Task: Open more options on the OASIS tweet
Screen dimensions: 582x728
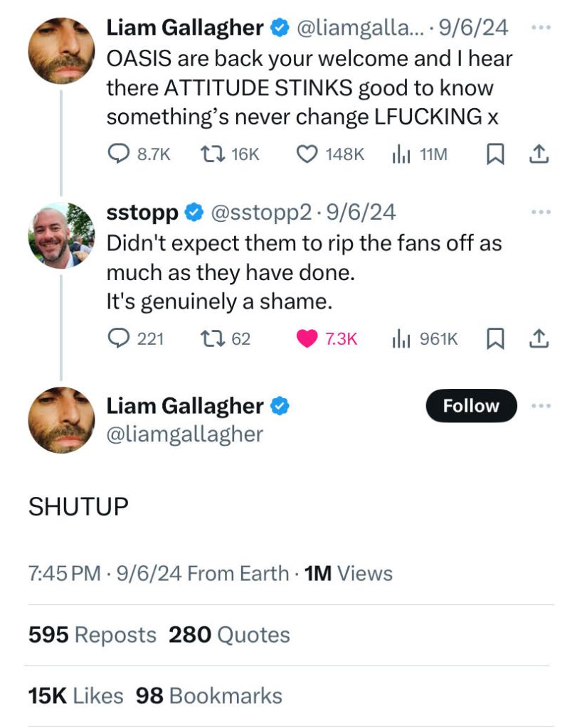Action: pos(541,28)
